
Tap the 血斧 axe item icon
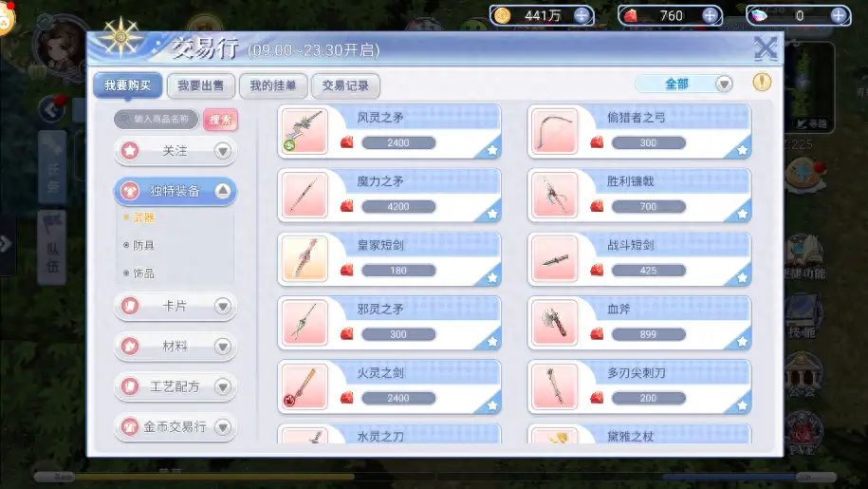point(554,322)
